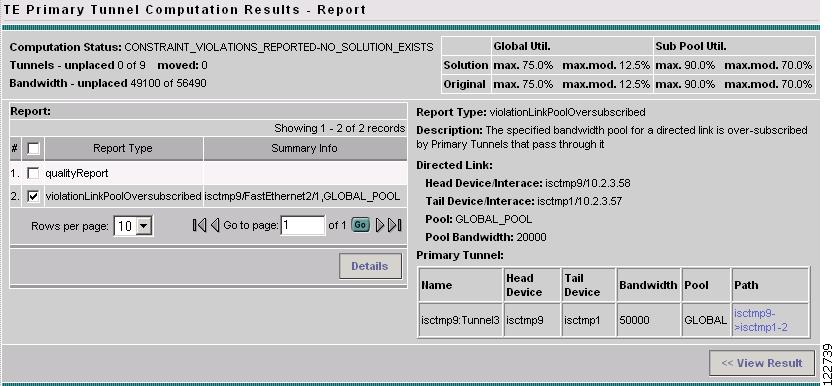
Task: Check the qualityReport row checkbox
Action: [x=33, y=173]
